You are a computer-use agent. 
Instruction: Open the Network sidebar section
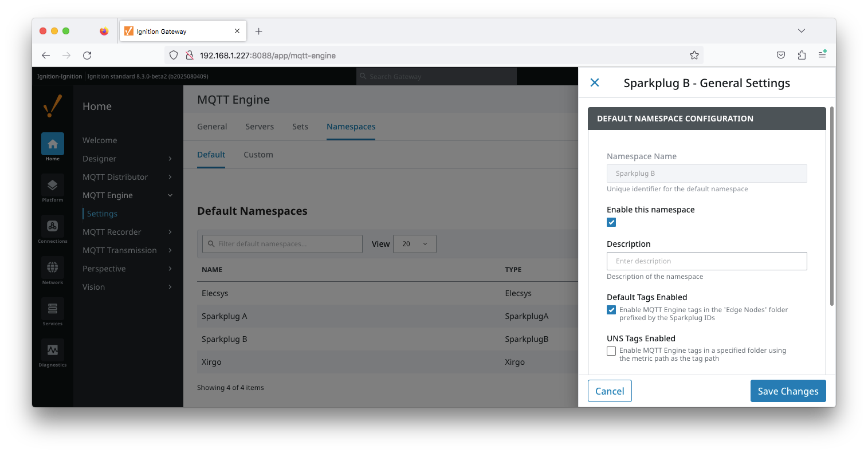(x=52, y=271)
